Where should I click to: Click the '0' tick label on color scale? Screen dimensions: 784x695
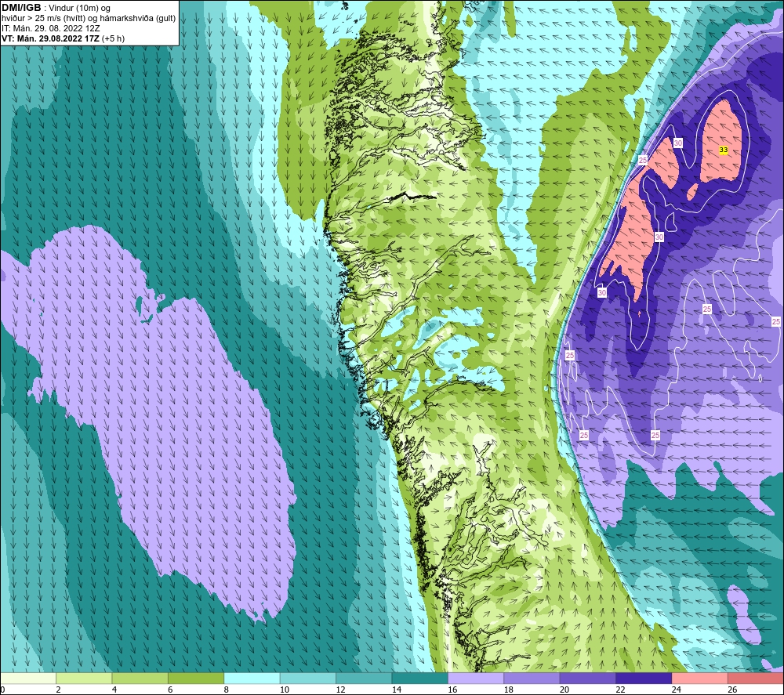coord(2,690)
